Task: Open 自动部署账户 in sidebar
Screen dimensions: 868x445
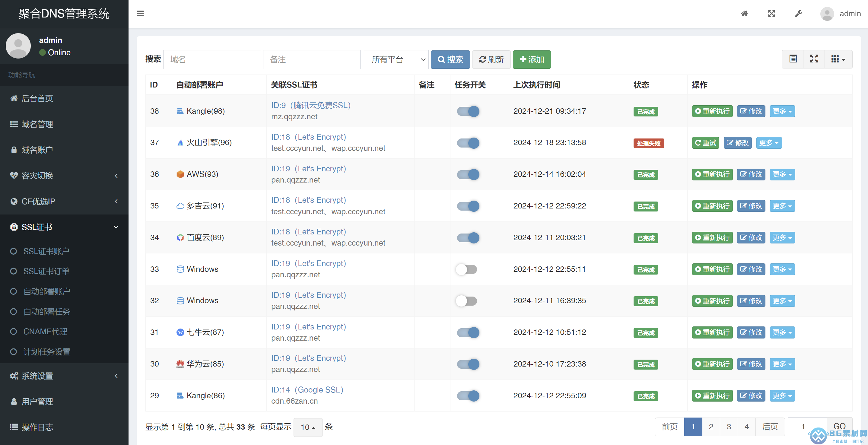Action: (x=46, y=291)
